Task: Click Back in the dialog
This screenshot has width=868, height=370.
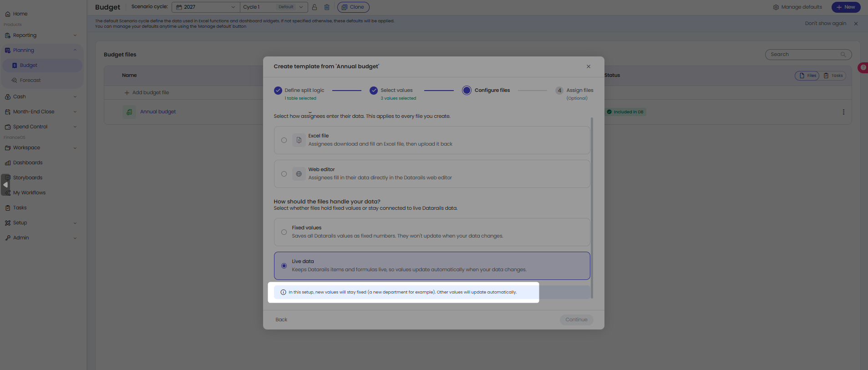Action: (x=281, y=320)
